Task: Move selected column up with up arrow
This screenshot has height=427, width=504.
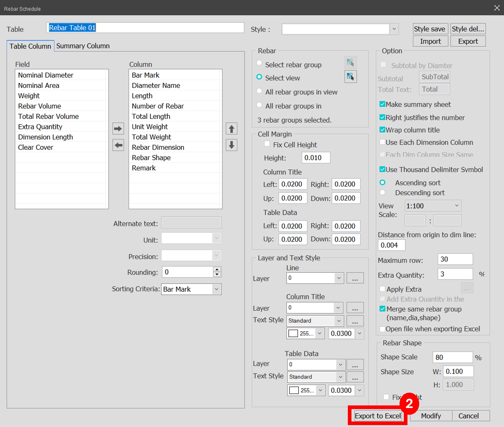Action: [x=231, y=129]
